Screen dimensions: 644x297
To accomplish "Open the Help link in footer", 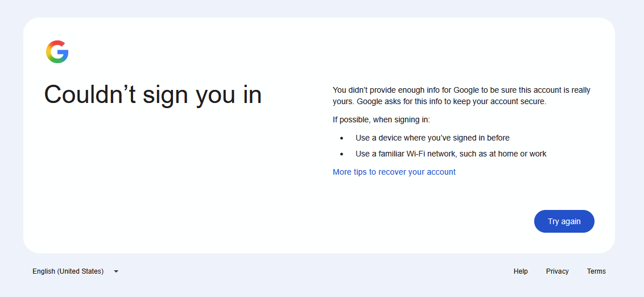I will pyautogui.click(x=521, y=271).
